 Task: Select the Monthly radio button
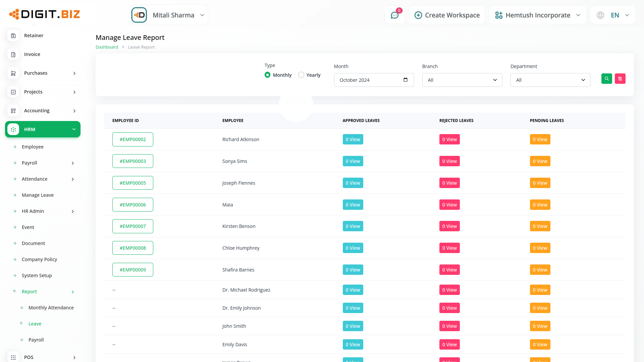point(267,75)
